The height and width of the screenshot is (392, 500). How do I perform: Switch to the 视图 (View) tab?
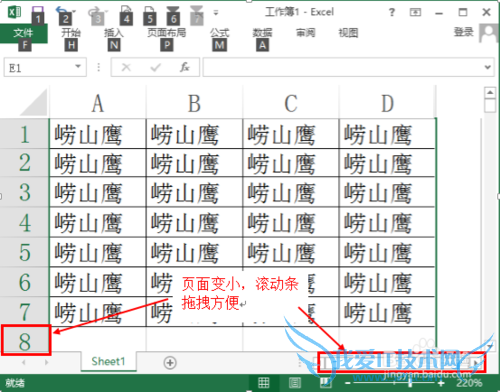tap(348, 33)
